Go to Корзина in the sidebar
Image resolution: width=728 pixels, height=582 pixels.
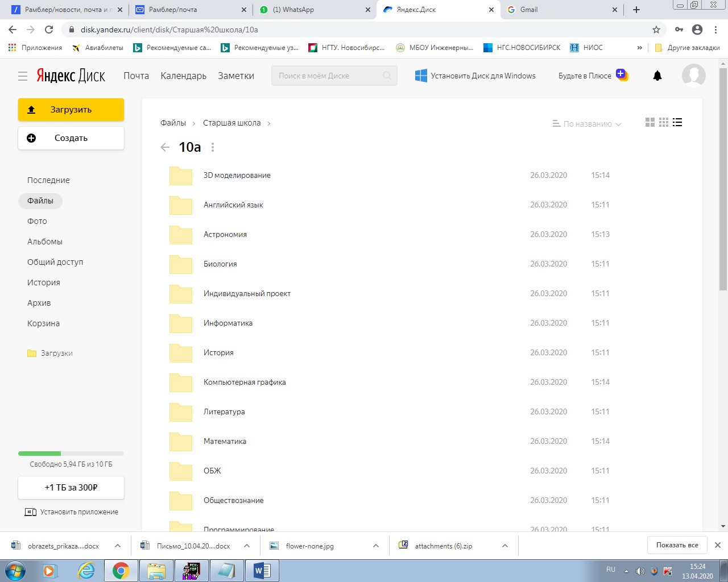[x=43, y=323]
